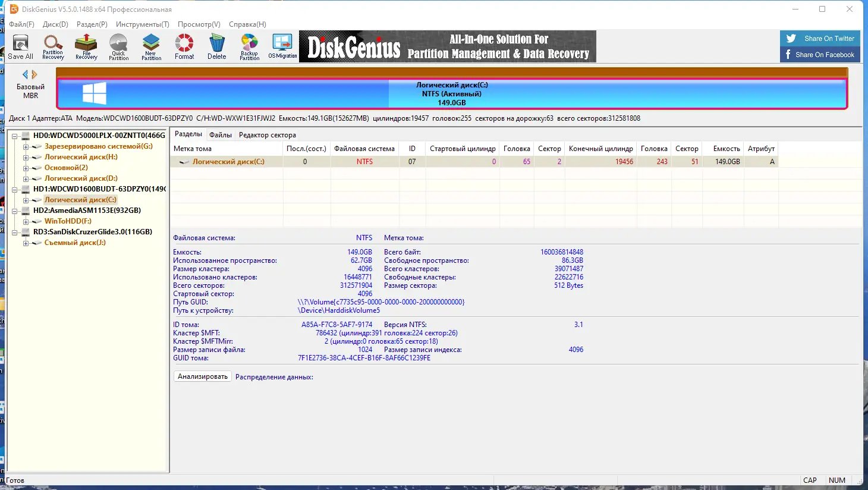This screenshot has width=868, height=490.
Task: Select the Format tool
Action: point(184,46)
